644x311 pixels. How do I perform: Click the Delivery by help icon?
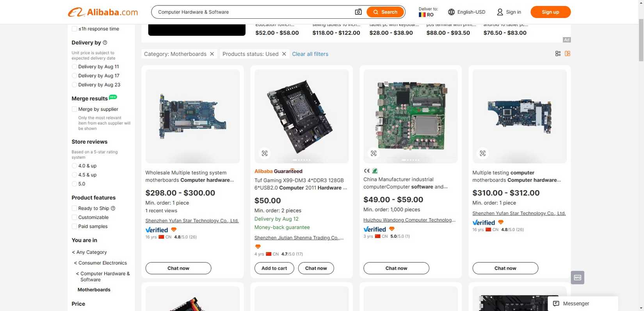tap(105, 42)
